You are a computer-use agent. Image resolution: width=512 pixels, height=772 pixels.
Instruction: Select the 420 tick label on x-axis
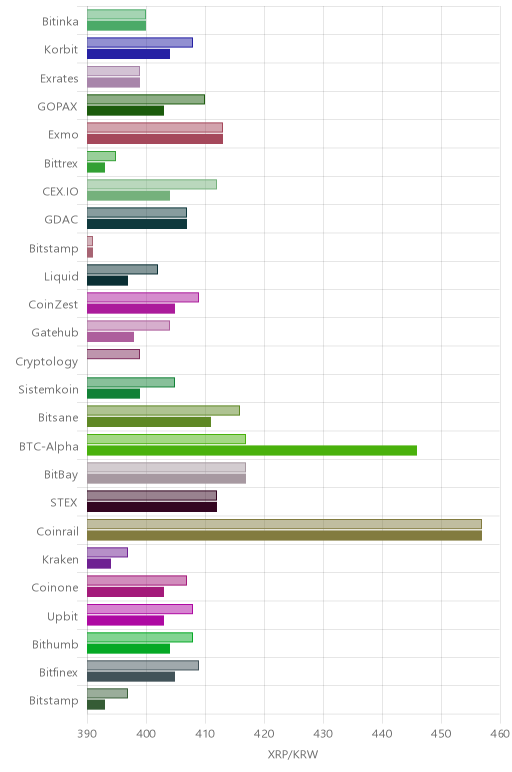pos(264,734)
